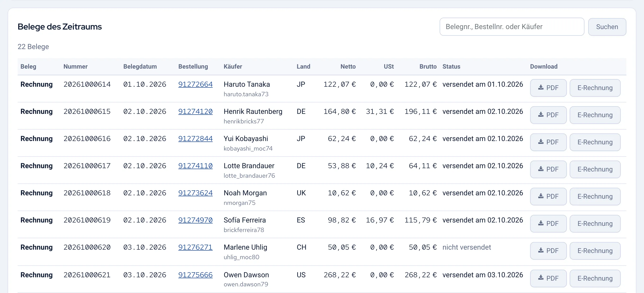
Task: Get E-Rechnung for invoice 20261000621
Action: pyautogui.click(x=595, y=278)
